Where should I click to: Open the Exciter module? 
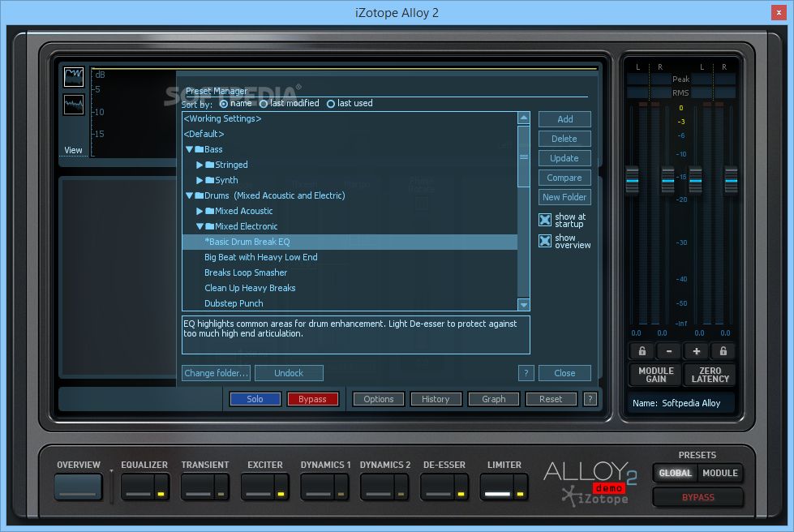[x=257, y=487]
